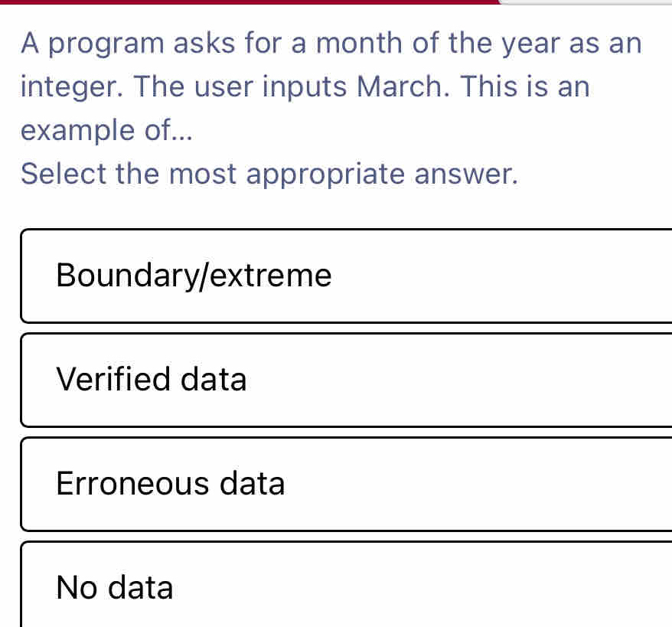Pick the "Erroneous data" answer option
This screenshot has height=627, width=672.
pyautogui.click(x=346, y=484)
